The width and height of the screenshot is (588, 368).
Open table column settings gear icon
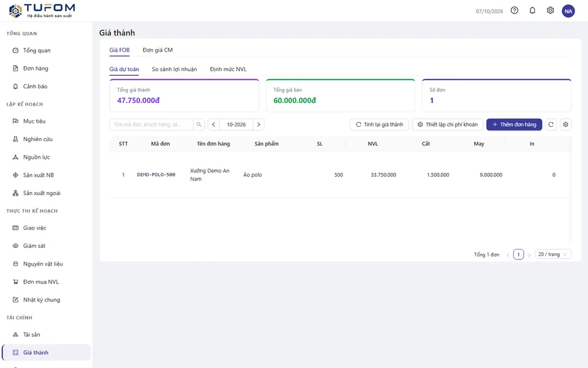pyautogui.click(x=565, y=125)
